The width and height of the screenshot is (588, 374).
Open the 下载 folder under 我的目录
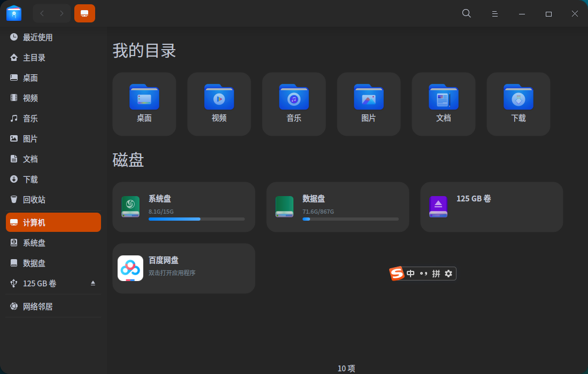pyautogui.click(x=518, y=103)
